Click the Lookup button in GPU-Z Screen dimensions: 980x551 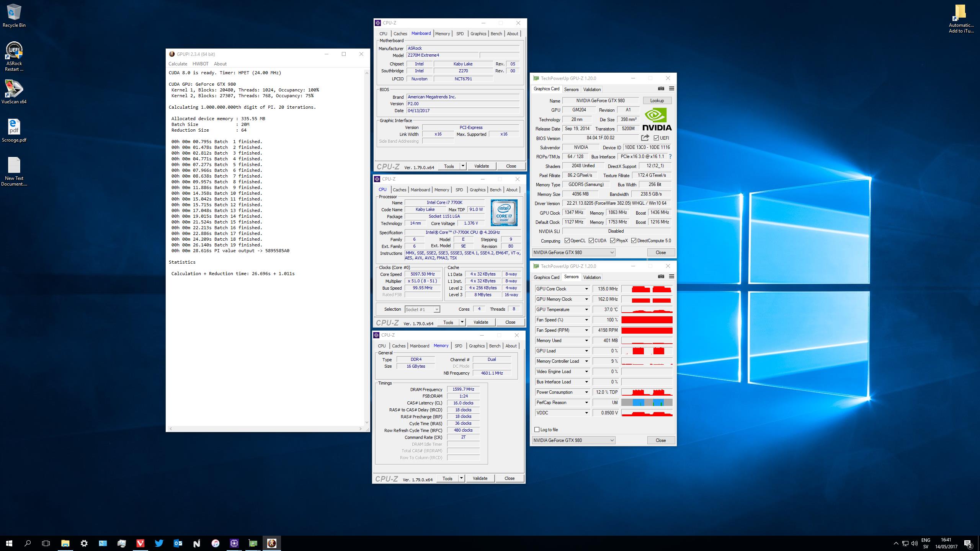657,100
